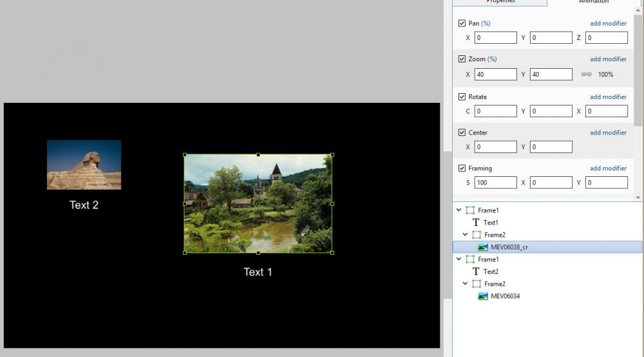Select the MEV06038_cr image object in tree
The width and height of the screenshot is (644, 357).
click(509, 247)
